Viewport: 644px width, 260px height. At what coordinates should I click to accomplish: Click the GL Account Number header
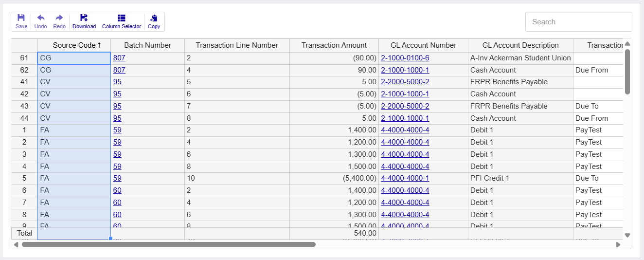pos(423,45)
